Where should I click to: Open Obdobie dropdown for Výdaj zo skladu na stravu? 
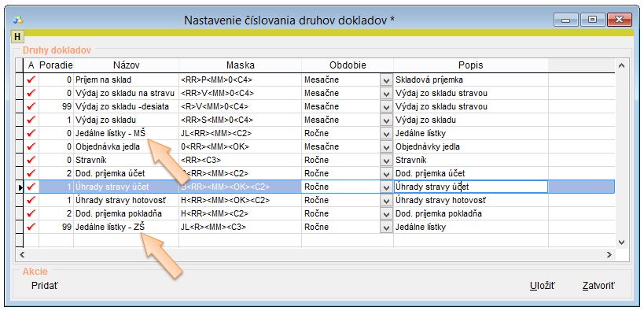(x=386, y=94)
